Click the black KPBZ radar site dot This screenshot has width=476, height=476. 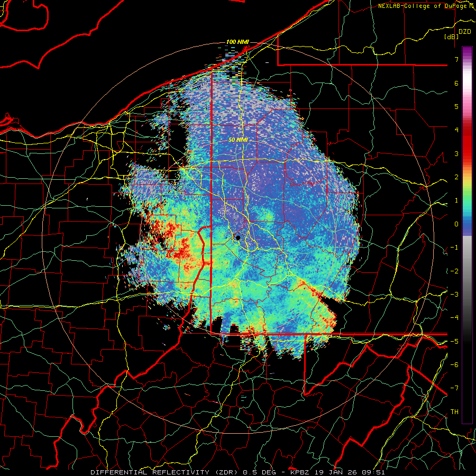coord(239,237)
